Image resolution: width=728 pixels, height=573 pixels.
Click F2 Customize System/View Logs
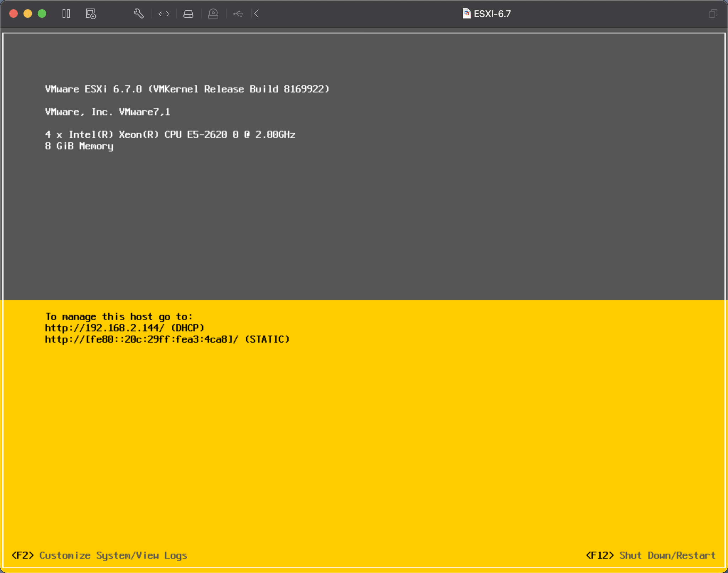(x=100, y=555)
